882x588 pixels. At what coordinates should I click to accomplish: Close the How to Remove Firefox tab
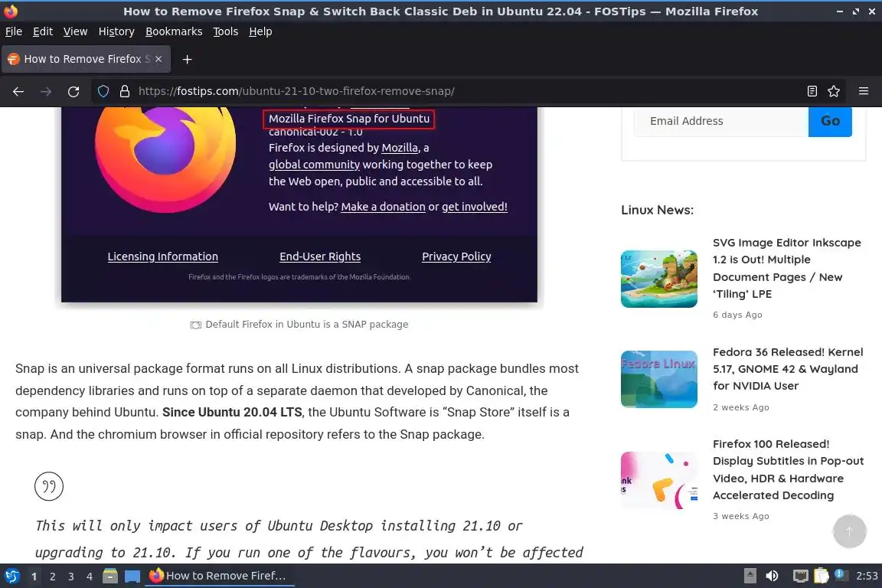coord(158,59)
